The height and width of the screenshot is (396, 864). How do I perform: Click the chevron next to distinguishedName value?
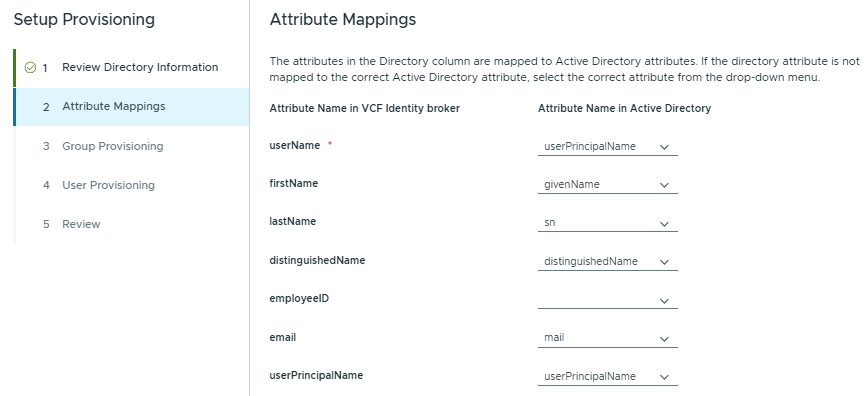coord(664,263)
